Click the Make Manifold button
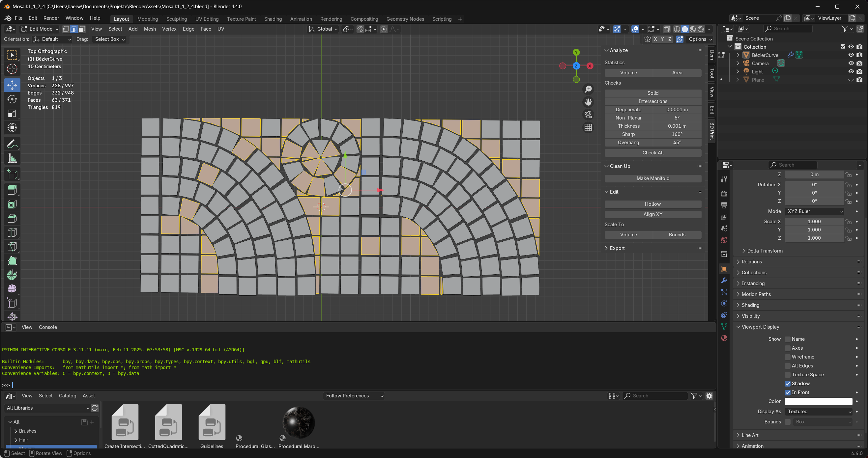This screenshot has width=868, height=458. pyautogui.click(x=652, y=178)
